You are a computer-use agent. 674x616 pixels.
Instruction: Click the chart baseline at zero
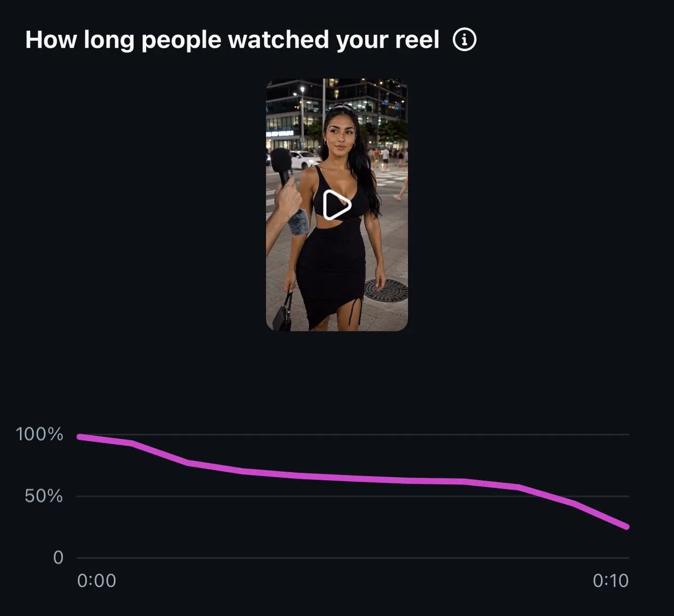[x=353, y=558]
